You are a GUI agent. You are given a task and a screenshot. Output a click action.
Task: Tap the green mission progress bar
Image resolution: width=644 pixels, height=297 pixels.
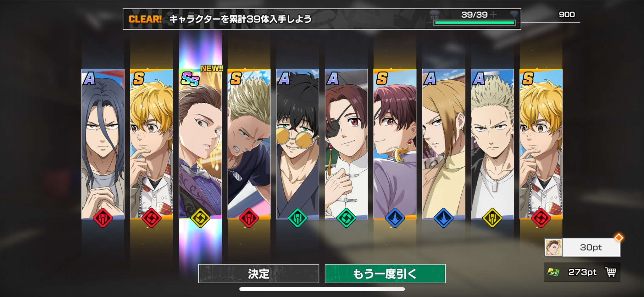[475, 23]
